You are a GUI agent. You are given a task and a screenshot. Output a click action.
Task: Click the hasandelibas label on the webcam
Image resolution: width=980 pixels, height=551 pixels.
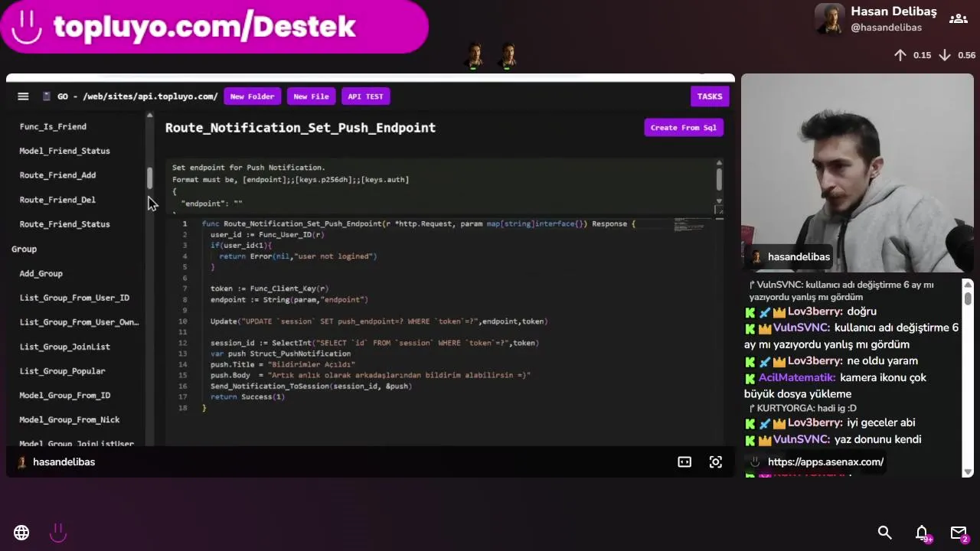point(799,257)
